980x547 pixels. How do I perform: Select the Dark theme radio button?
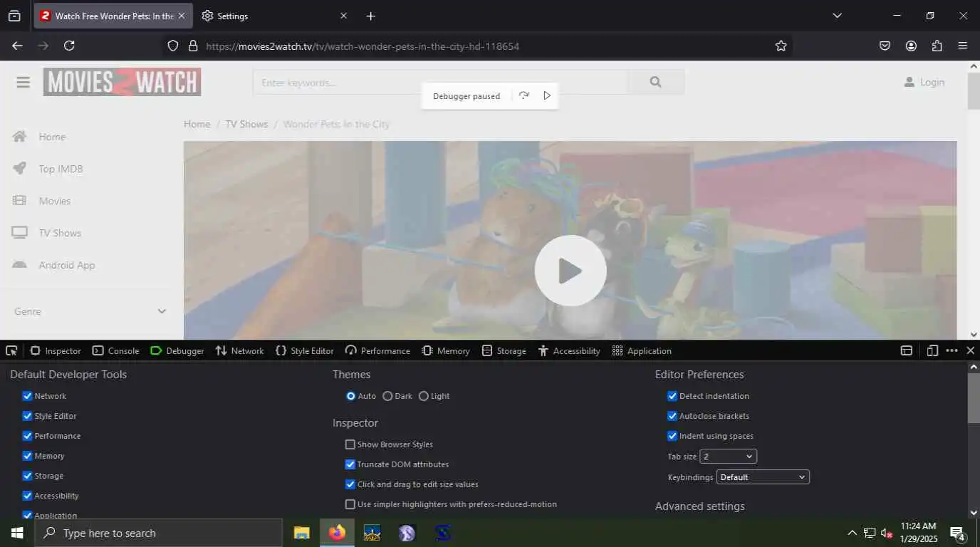(x=387, y=396)
